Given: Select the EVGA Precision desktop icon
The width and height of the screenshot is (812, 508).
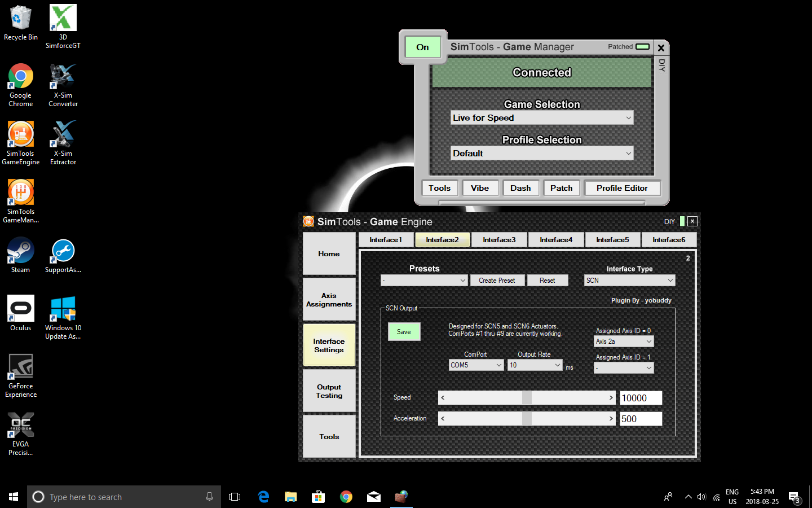Looking at the screenshot, I should (x=21, y=434).
